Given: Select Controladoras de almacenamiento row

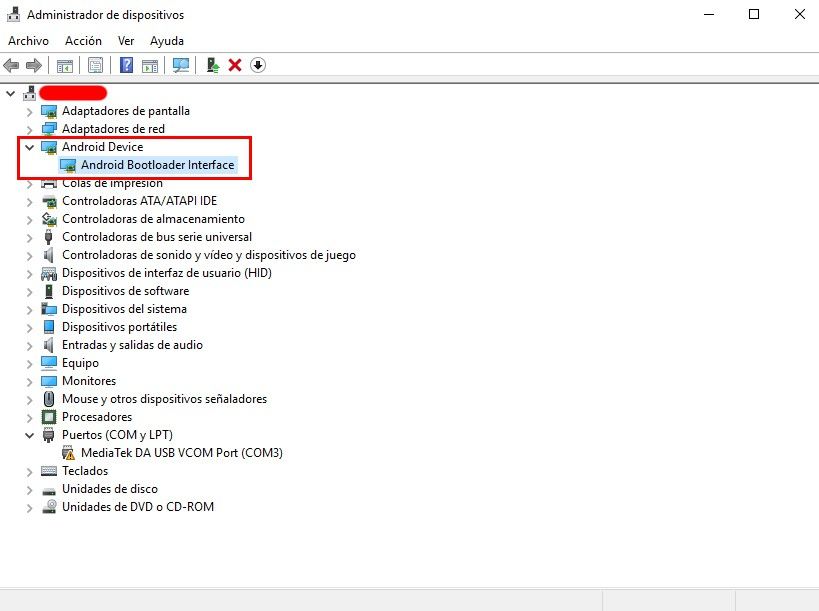Looking at the screenshot, I should [153, 219].
